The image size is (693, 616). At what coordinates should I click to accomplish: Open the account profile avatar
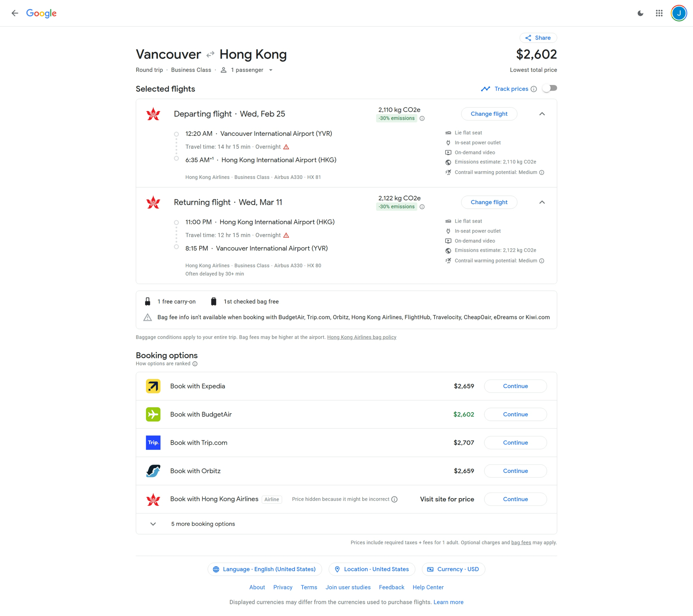[x=678, y=13]
